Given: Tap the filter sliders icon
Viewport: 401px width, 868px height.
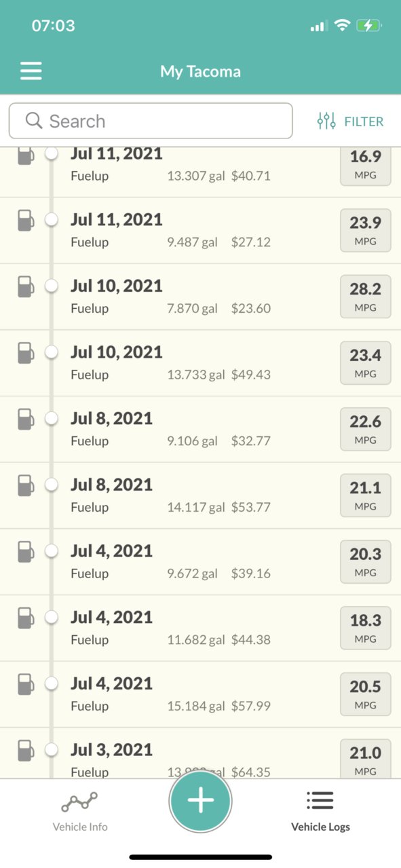Looking at the screenshot, I should (x=326, y=121).
